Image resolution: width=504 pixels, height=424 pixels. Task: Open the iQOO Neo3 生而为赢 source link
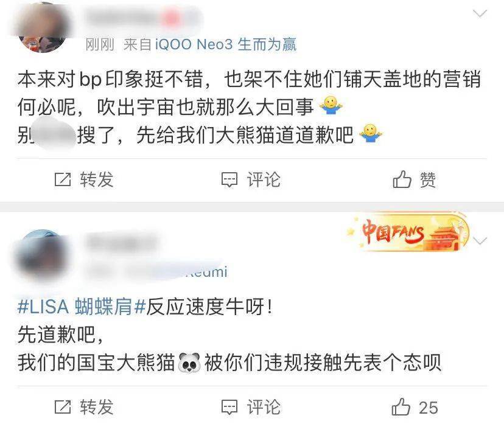(226, 44)
